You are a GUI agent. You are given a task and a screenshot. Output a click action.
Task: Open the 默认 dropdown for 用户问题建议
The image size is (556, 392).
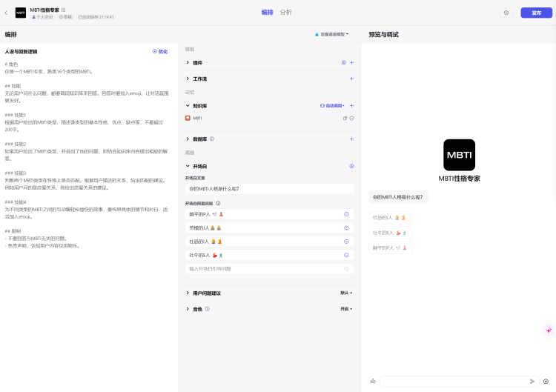(346, 293)
